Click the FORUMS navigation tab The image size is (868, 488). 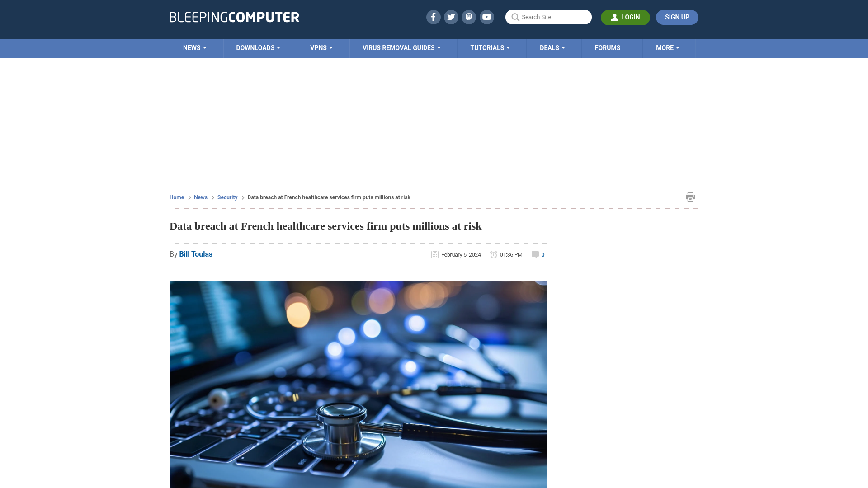pos(607,47)
